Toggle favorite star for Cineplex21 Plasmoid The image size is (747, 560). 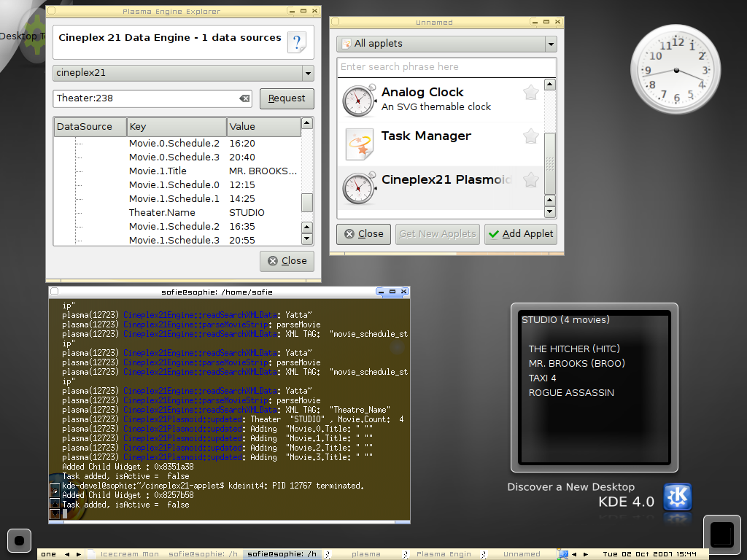pos(531,180)
